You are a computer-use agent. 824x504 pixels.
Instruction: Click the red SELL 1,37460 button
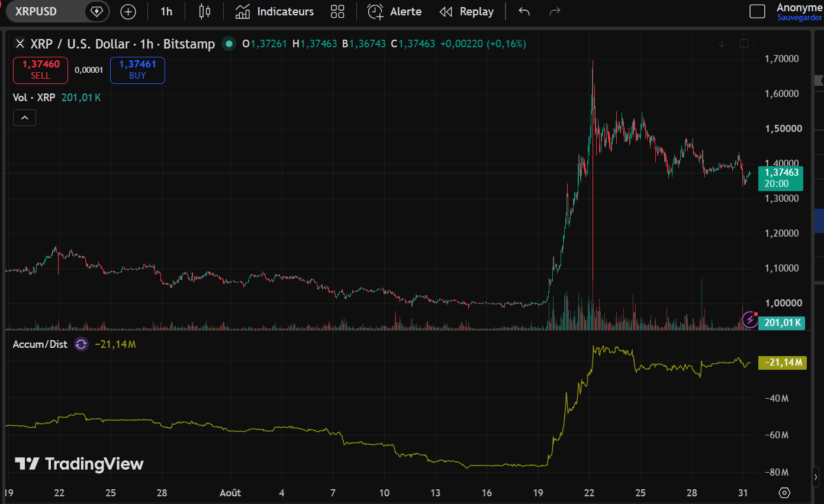41,70
